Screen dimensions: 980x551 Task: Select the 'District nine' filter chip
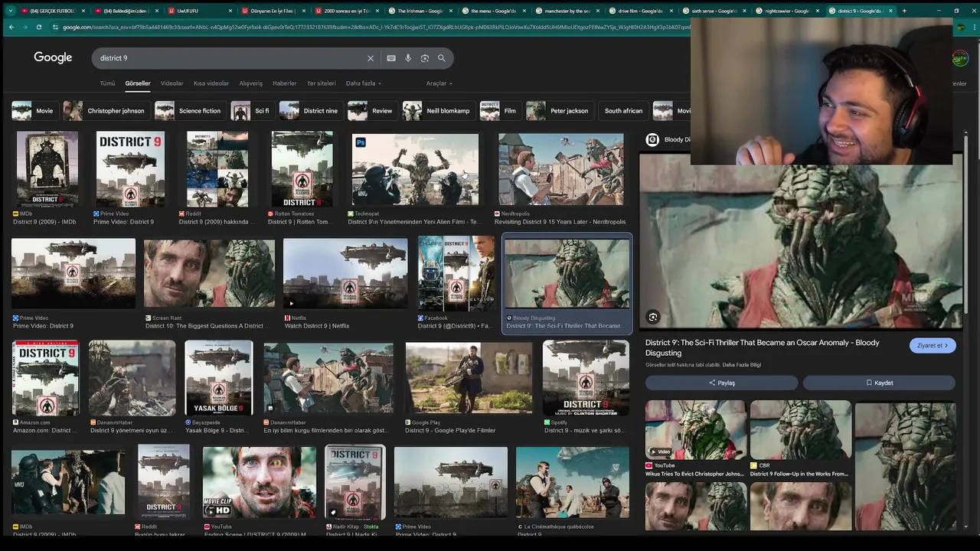click(x=311, y=111)
